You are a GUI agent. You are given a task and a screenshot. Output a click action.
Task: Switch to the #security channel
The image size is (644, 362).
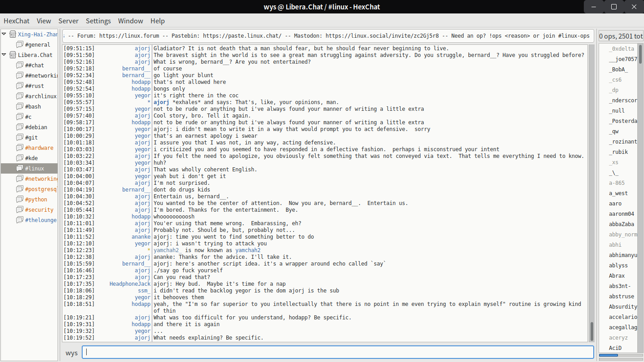39,210
